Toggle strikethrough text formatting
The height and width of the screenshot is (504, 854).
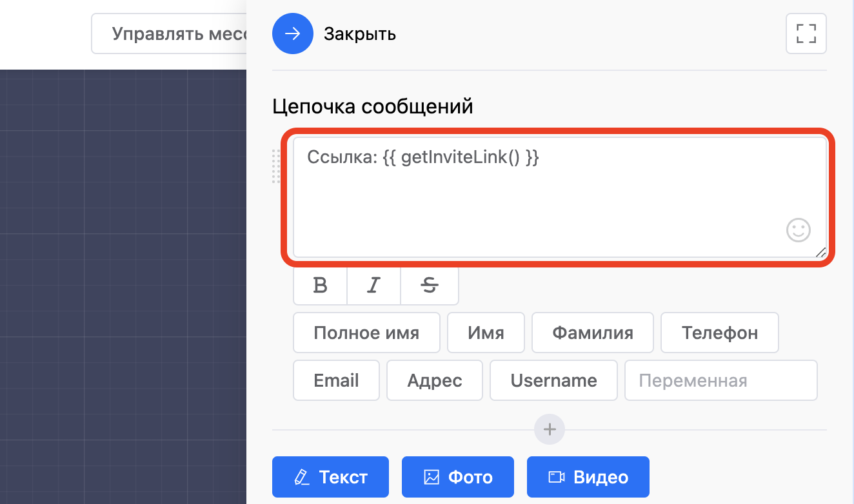click(429, 286)
